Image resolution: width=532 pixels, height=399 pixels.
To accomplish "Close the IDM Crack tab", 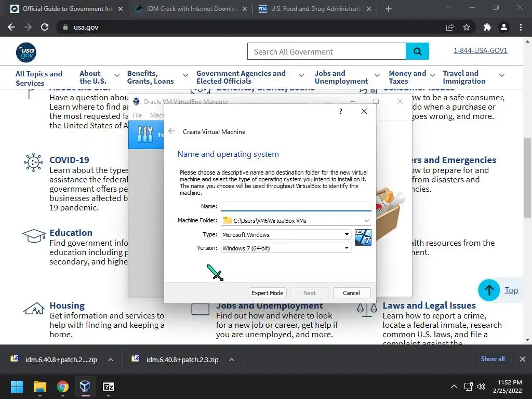I will [245, 9].
